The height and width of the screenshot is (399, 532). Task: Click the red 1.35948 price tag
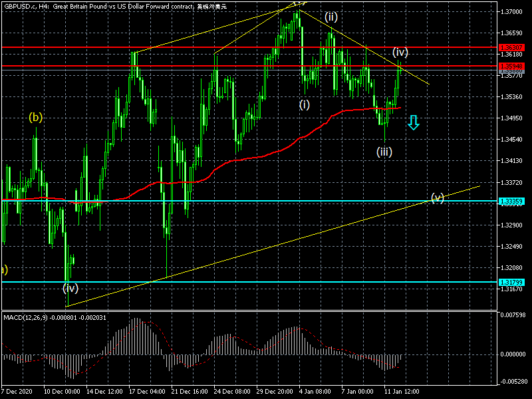click(x=511, y=66)
